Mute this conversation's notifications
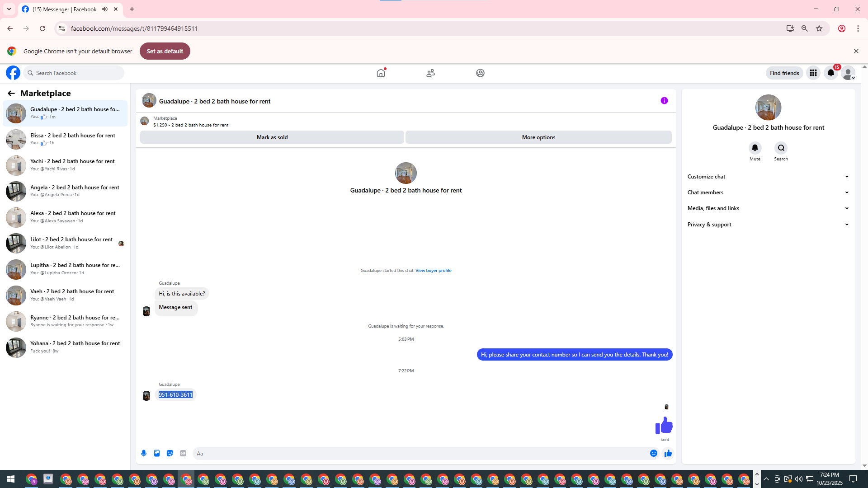This screenshot has height=488, width=868. click(x=755, y=148)
